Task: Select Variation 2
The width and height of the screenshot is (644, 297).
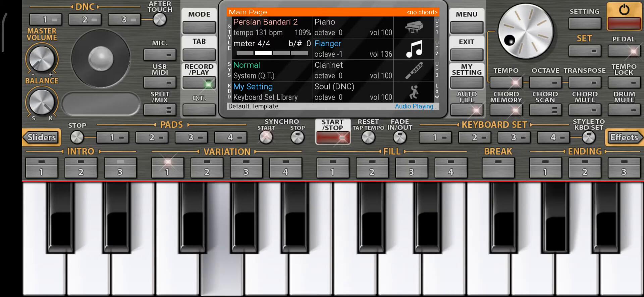Action: coord(207,168)
